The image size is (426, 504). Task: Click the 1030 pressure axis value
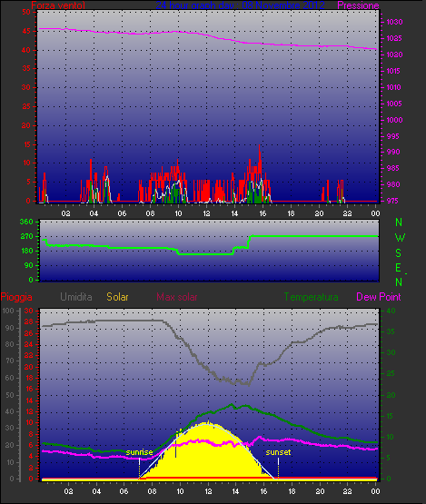coord(394,22)
